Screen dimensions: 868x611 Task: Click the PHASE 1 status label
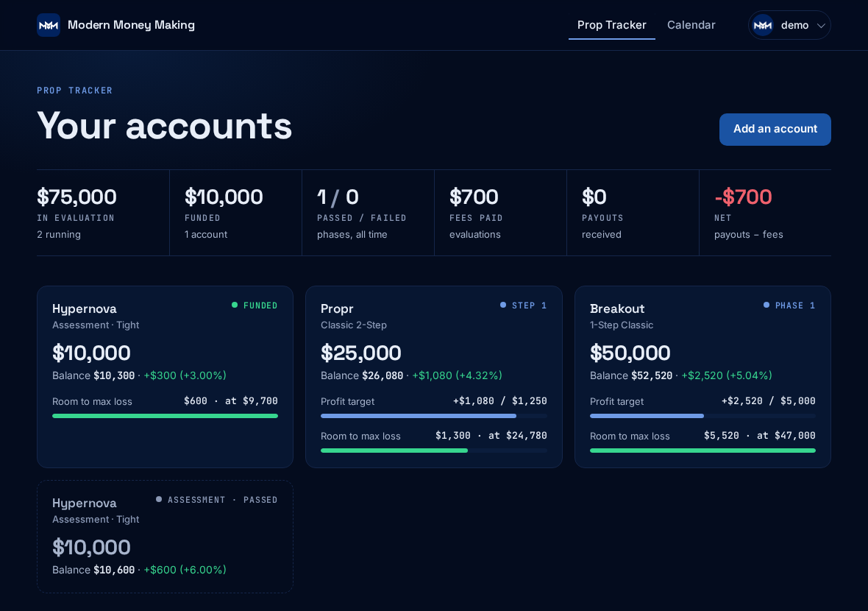pos(795,305)
